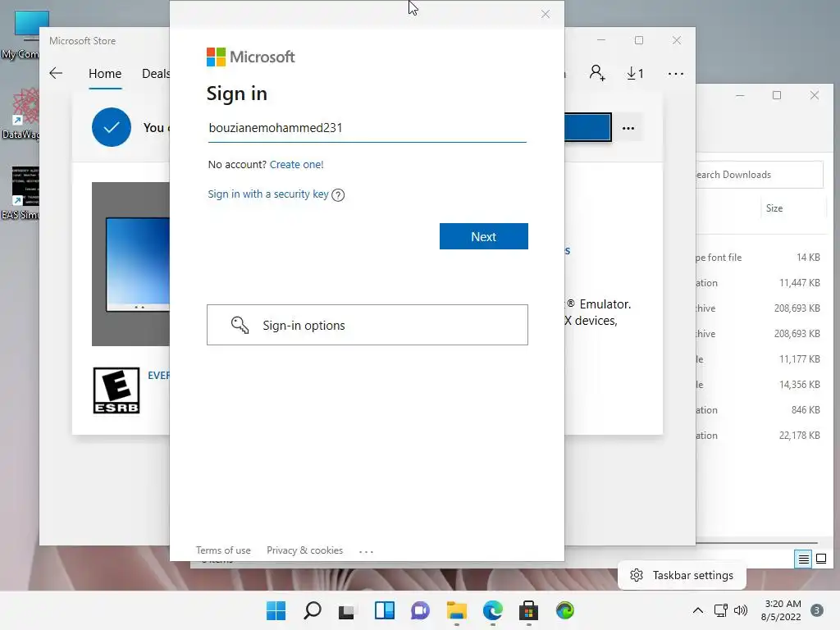
Task: Select EAS Simulator desktop shortcut
Action: click(21, 193)
